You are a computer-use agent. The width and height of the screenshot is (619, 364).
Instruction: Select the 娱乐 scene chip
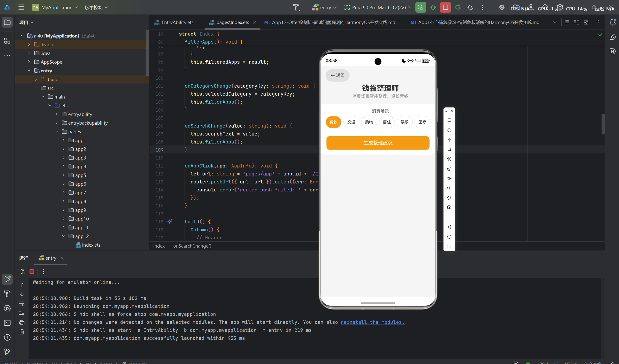(x=405, y=122)
